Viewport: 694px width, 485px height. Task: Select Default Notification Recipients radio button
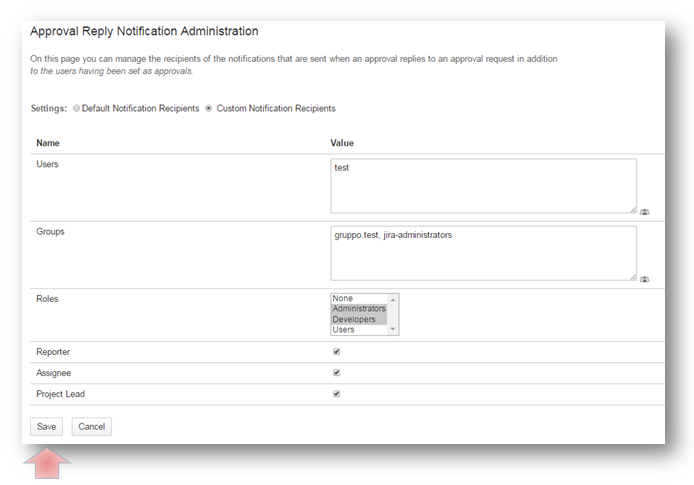pos(77,108)
